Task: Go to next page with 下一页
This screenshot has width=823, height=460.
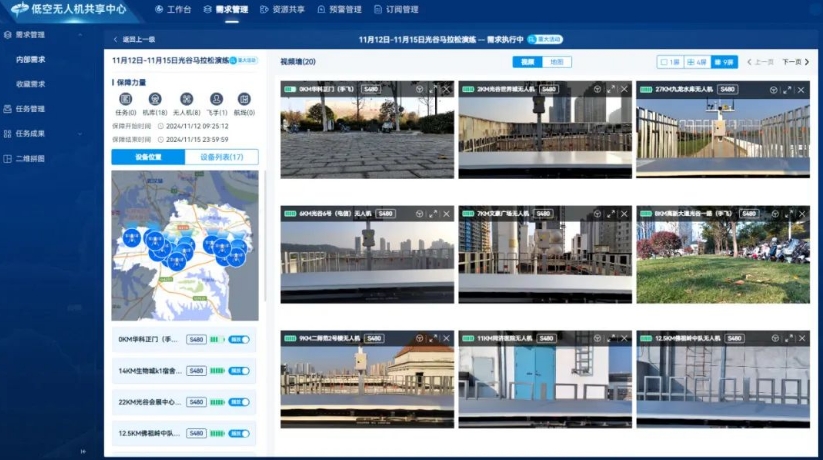Action: [x=795, y=62]
